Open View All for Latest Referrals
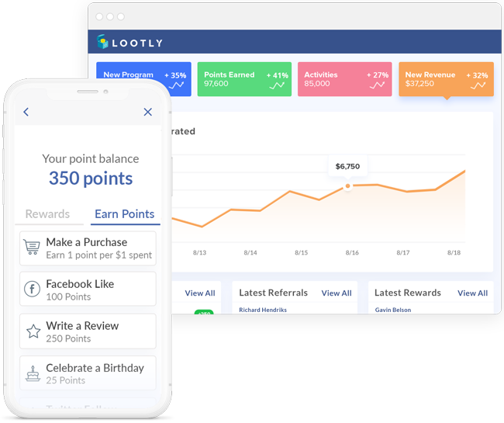 (336, 293)
